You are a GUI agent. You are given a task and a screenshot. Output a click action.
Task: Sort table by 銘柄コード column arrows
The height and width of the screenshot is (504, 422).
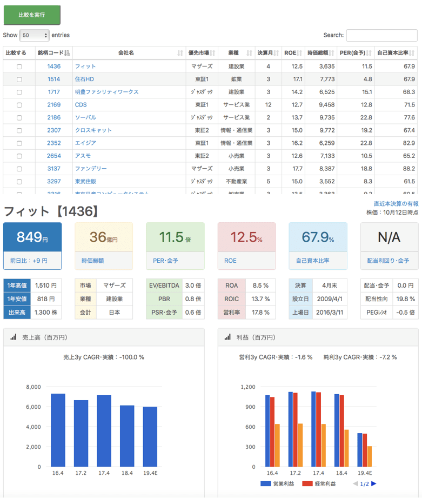pyautogui.click(x=67, y=53)
